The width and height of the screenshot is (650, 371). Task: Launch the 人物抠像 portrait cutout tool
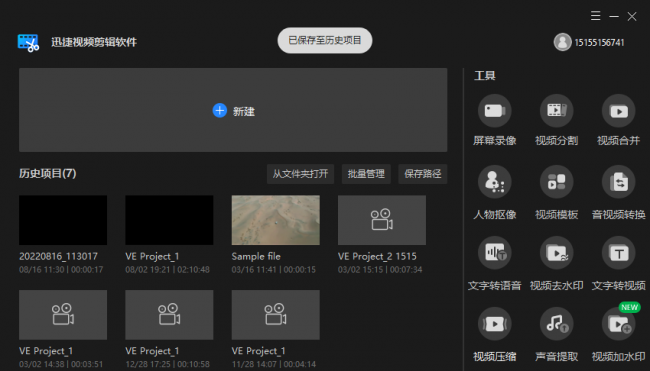pyautogui.click(x=494, y=182)
